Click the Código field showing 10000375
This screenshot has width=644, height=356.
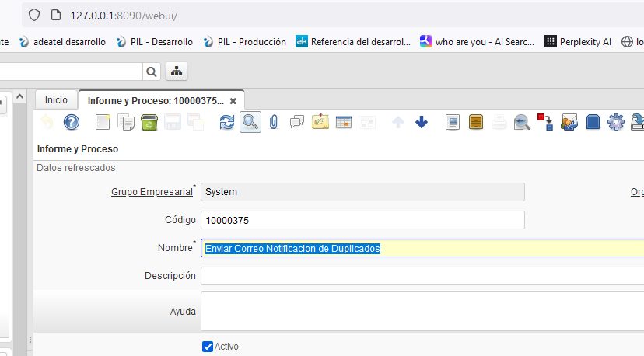[x=362, y=220]
